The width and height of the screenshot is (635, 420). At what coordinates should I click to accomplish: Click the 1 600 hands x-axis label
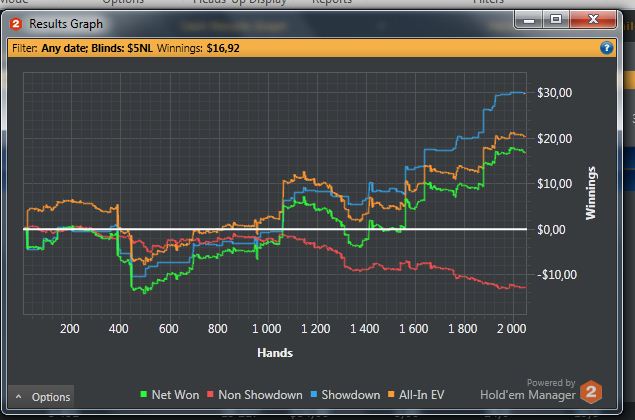pos(413,328)
